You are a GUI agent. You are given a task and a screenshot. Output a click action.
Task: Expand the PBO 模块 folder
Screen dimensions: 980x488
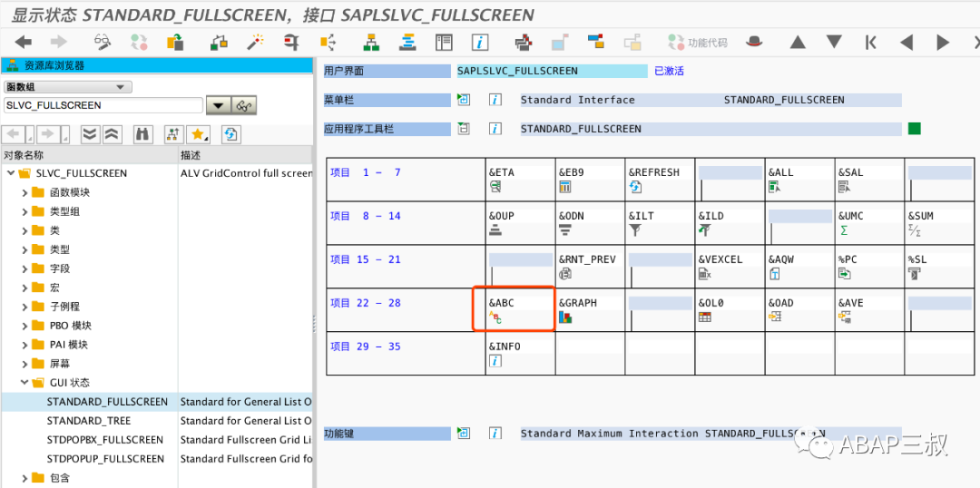point(24,326)
